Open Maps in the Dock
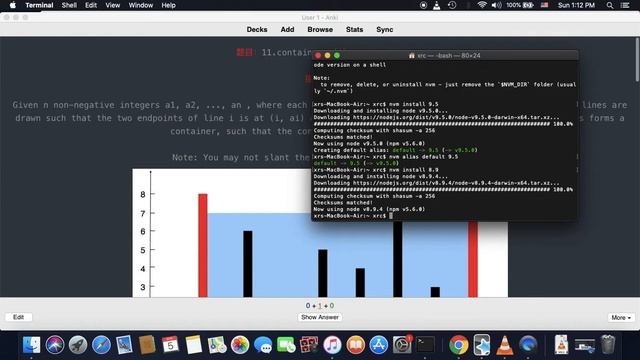The image size is (640, 360). (217, 345)
